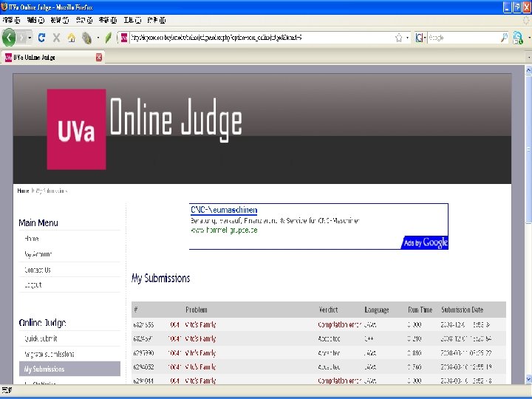Screen dimensions: 532x399
Task: Open the Google search engine chooser
Action: point(420,38)
